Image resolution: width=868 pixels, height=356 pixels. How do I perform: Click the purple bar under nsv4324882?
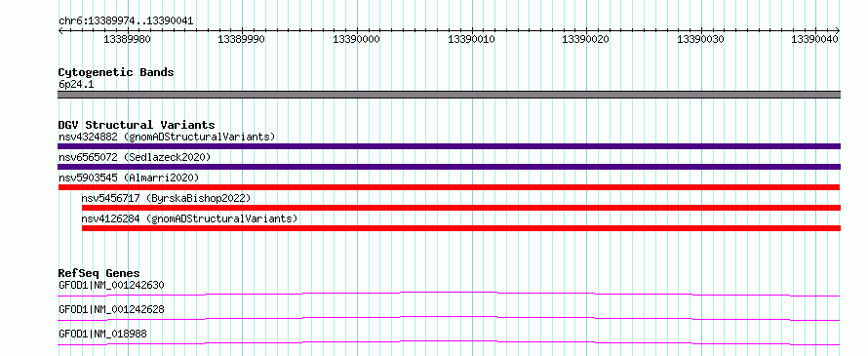(x=449, y=146)
